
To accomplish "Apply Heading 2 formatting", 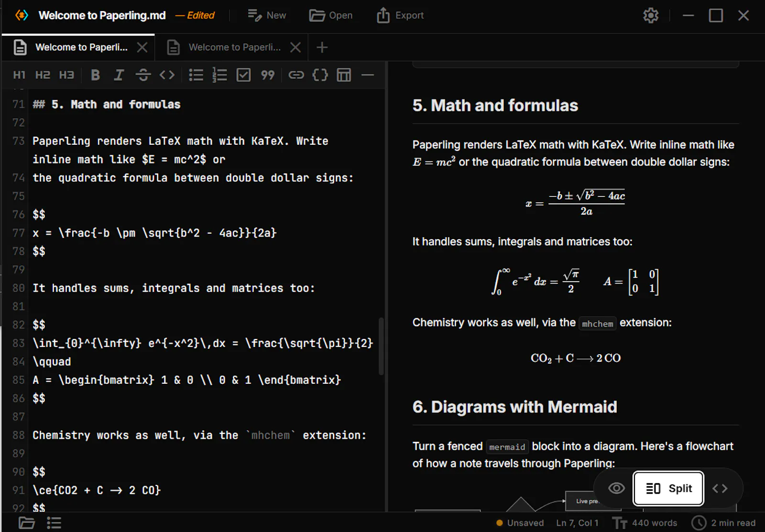I will tap(43, 75).
